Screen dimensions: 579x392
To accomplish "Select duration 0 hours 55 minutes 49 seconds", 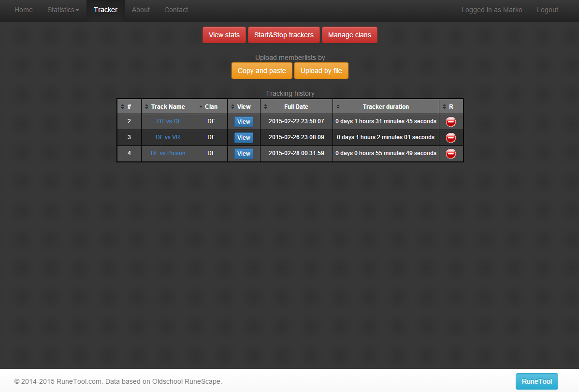I will tap(386, 153).
